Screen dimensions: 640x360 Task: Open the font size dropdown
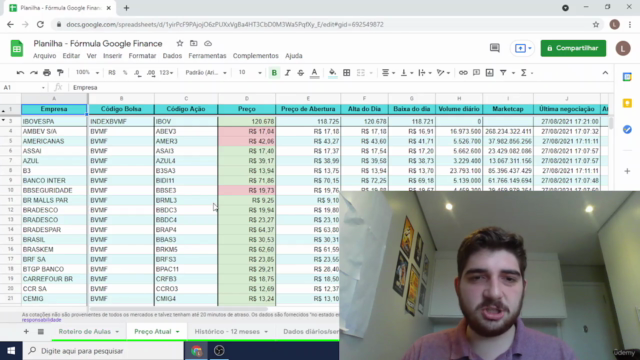[250, 73]
